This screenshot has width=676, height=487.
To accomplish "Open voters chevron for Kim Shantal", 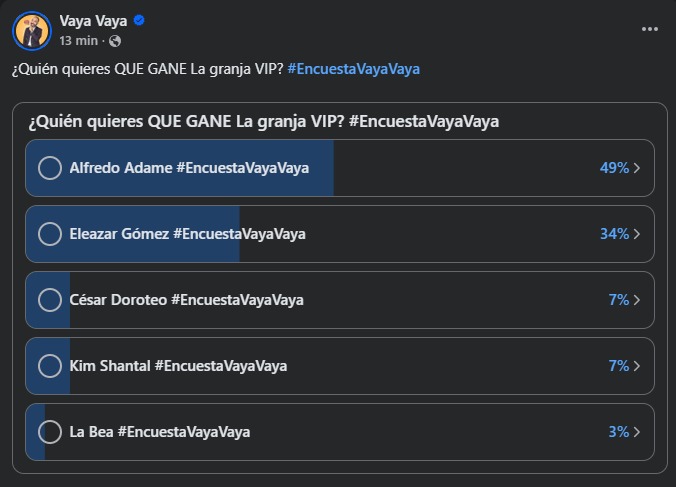I will [x=637, y=366].
